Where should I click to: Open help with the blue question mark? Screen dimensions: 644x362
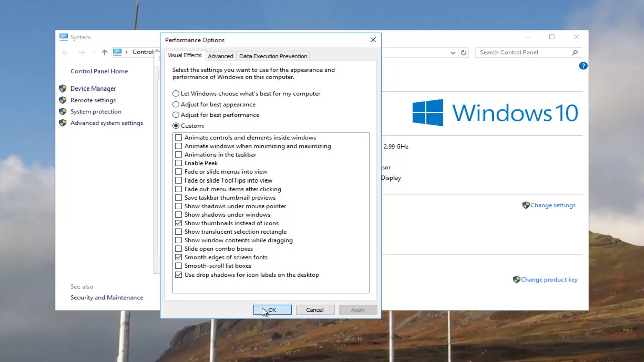583,66
